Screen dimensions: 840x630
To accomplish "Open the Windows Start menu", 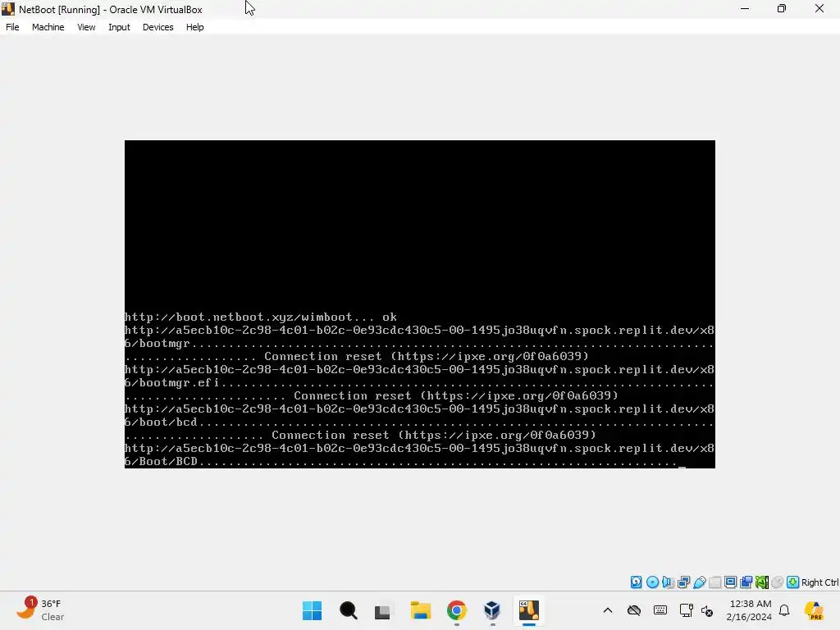I will pos(313,610).
